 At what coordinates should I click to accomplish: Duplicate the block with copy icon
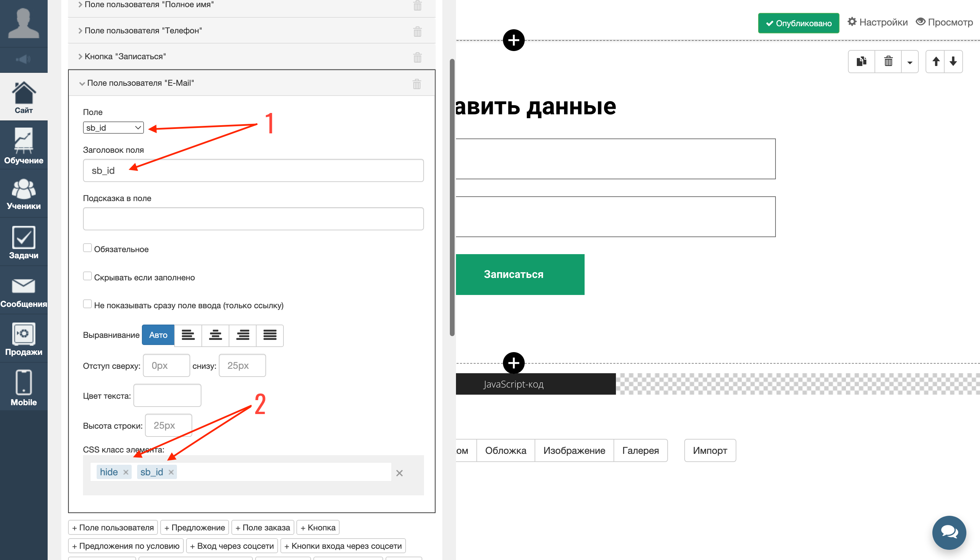862,61
